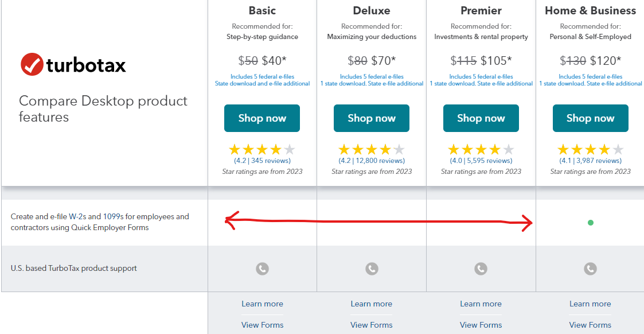This screenshot has height=334, width=644.
Task: Click the phone support icon under Deluxe
Action: pos(372,268)
